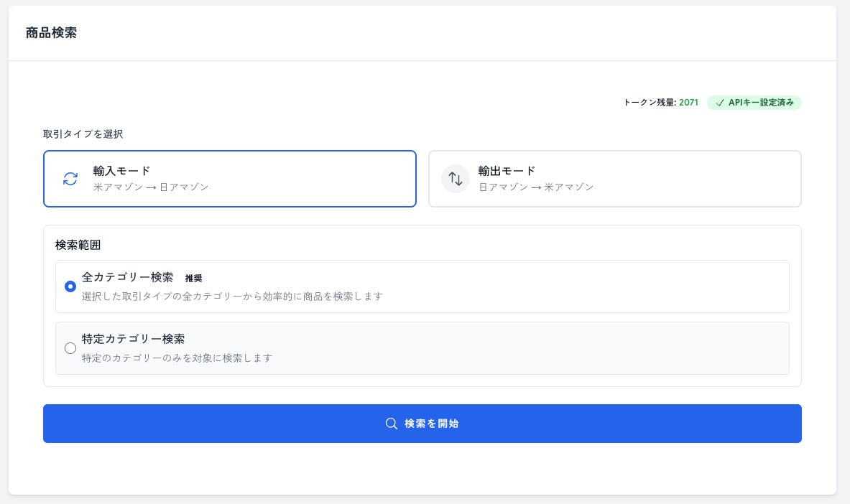Choose the 輸入モード transaction type card
Image resolution: width=850 pixels, height=504 pixels.
click(230, 179)
